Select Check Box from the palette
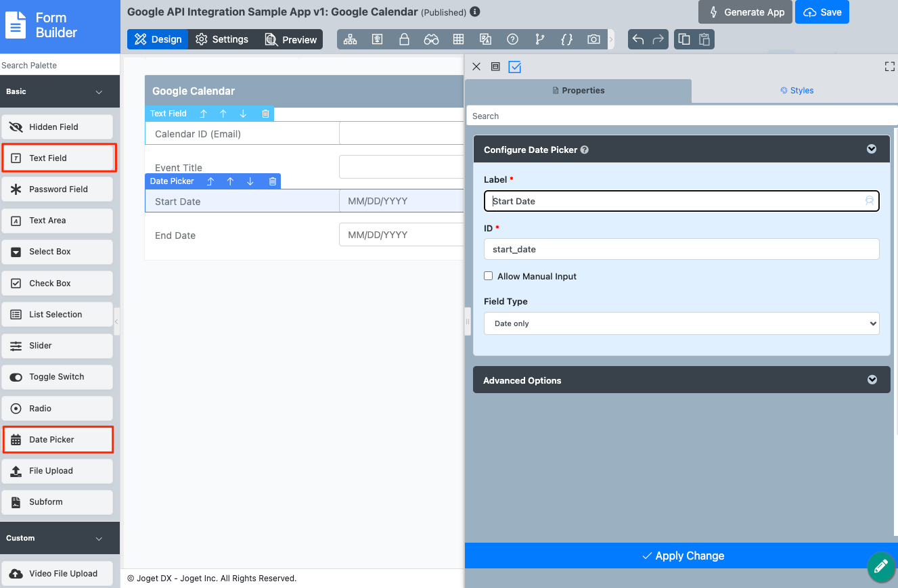This screenshot has width=898, height=588. point(58,284)
